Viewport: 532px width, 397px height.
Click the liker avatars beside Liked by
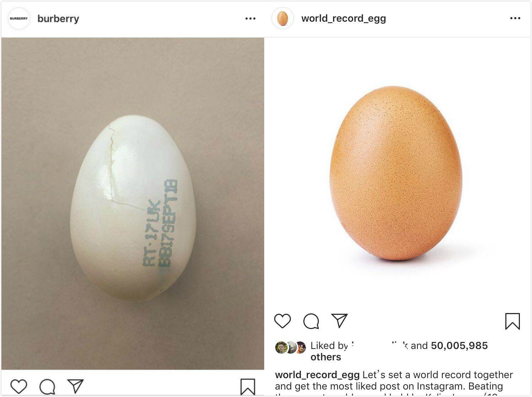[291, 348]
